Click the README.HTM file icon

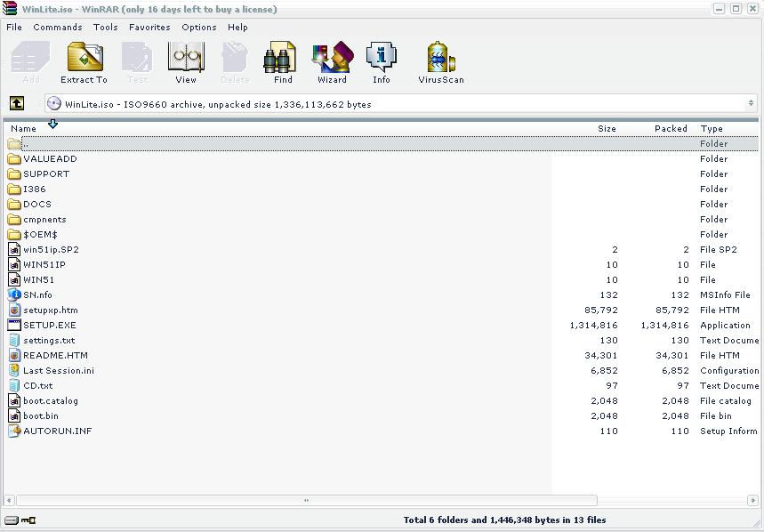coord(14,355)
